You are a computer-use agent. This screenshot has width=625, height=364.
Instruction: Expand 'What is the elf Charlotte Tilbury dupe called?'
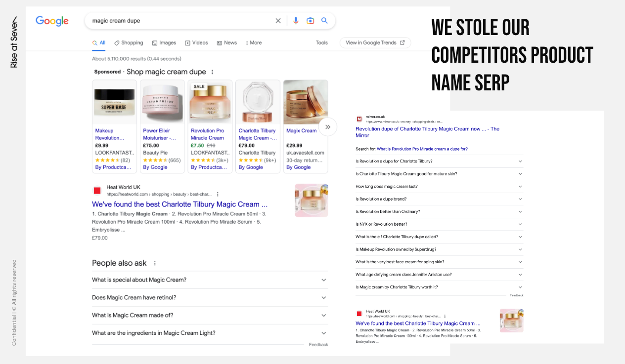coord(439,237)
